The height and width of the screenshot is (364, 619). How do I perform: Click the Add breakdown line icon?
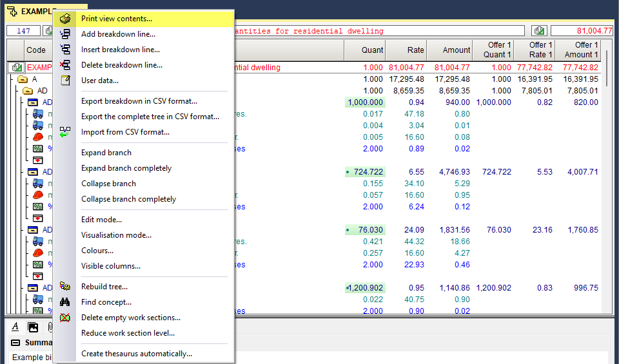pos(65,34)
